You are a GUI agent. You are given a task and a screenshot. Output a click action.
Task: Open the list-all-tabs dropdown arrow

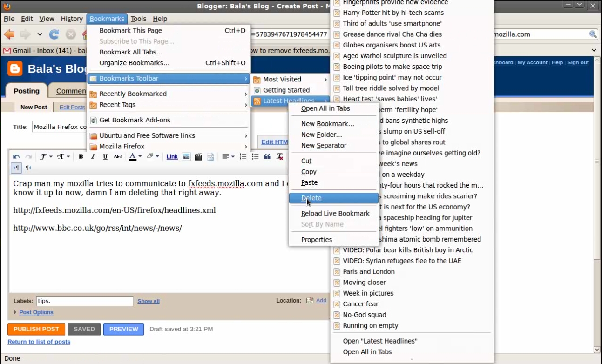[594, 50]
